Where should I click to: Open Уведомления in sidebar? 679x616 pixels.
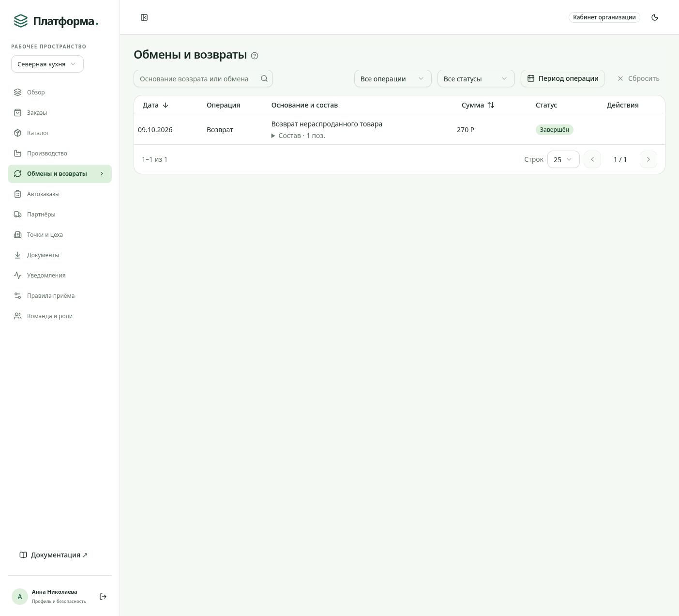60,276
